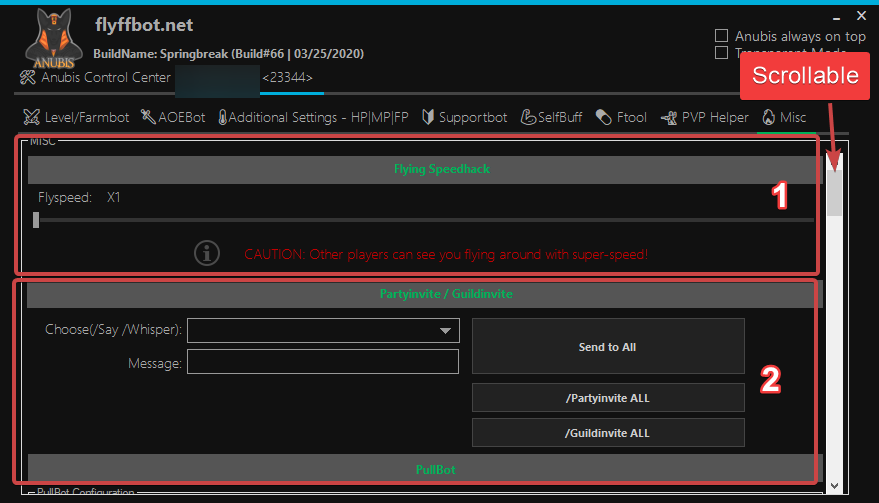Click the info icon beside the caution text

pos(207,254)
